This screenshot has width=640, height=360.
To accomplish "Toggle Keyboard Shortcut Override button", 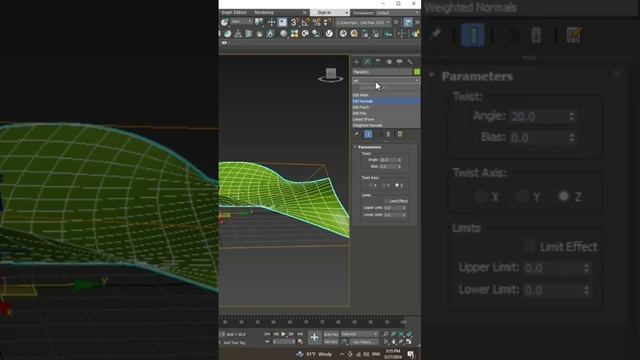I will [282, 22].
